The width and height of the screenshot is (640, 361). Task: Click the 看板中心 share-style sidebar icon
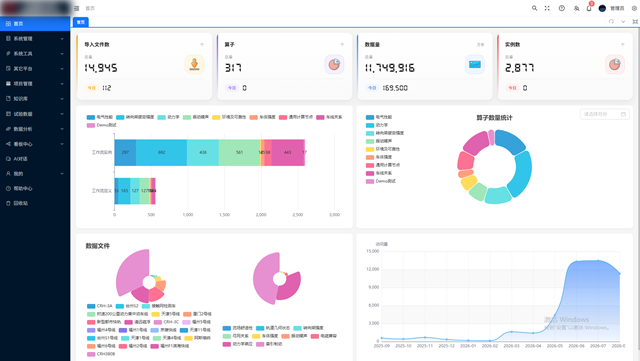(x=8, y=144)
